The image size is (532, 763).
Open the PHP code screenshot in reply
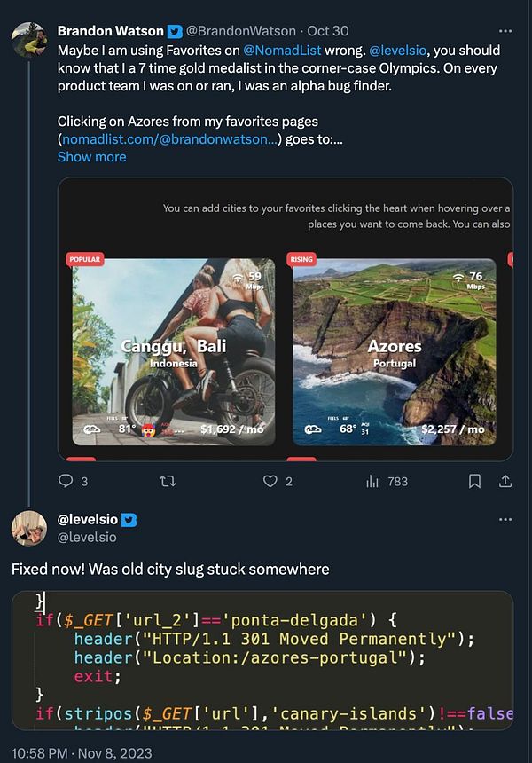tap(262, 660)
